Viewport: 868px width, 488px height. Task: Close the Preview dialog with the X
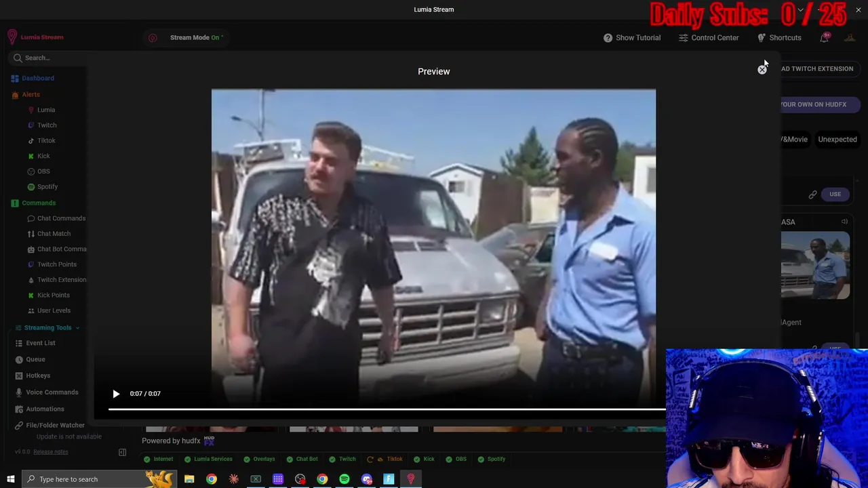tap(762, 69)
